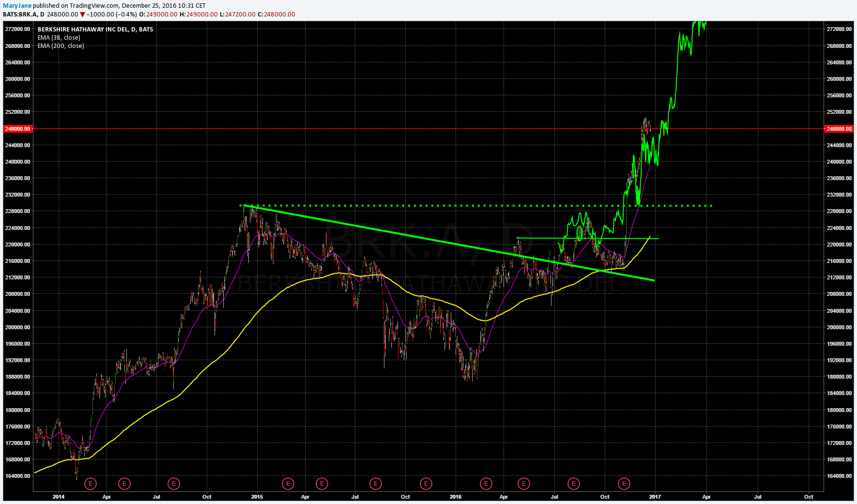
Task: Click the 2017 label on time axis
Action: pos(655,497)
